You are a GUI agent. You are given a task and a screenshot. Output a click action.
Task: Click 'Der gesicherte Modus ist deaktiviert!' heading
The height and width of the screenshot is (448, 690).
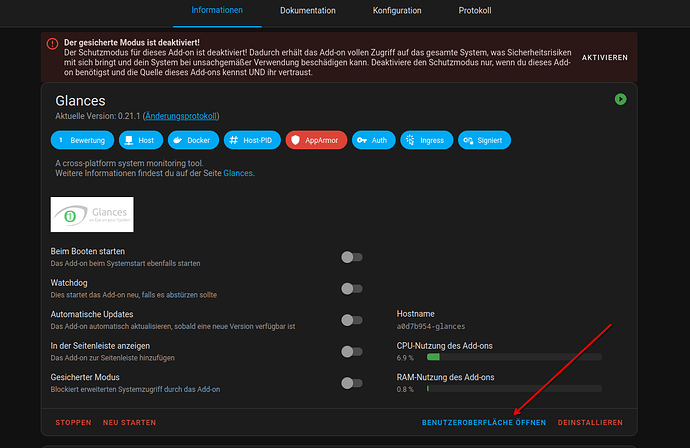(132, 42)
